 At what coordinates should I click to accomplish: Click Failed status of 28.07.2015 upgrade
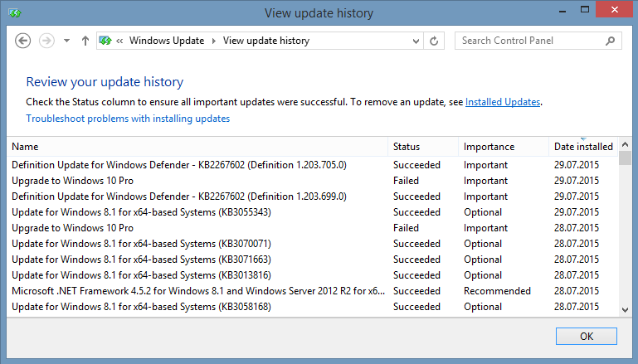click(406, 228)
